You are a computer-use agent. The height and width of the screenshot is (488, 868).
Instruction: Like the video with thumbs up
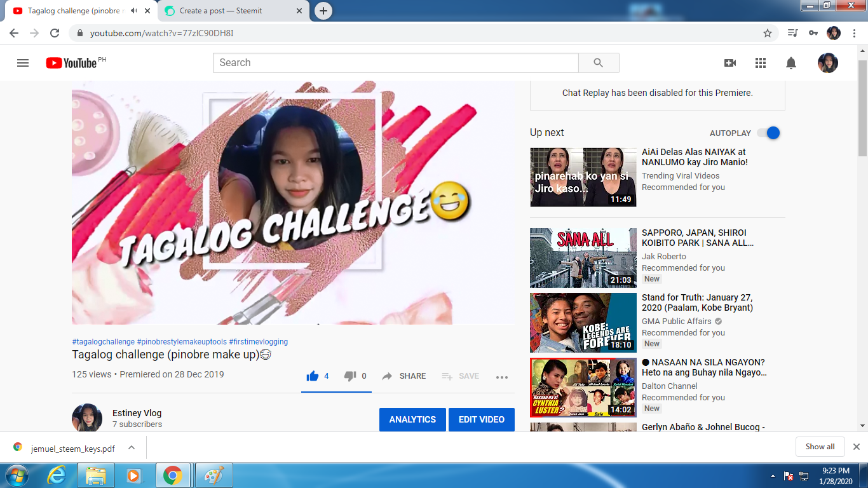tap(312, 376)
